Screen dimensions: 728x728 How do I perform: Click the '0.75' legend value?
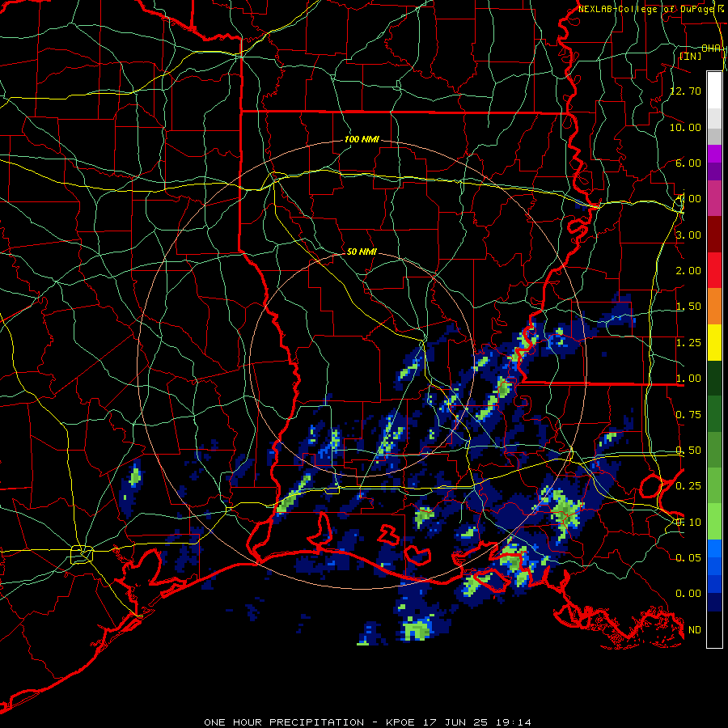tap(688, 415)
